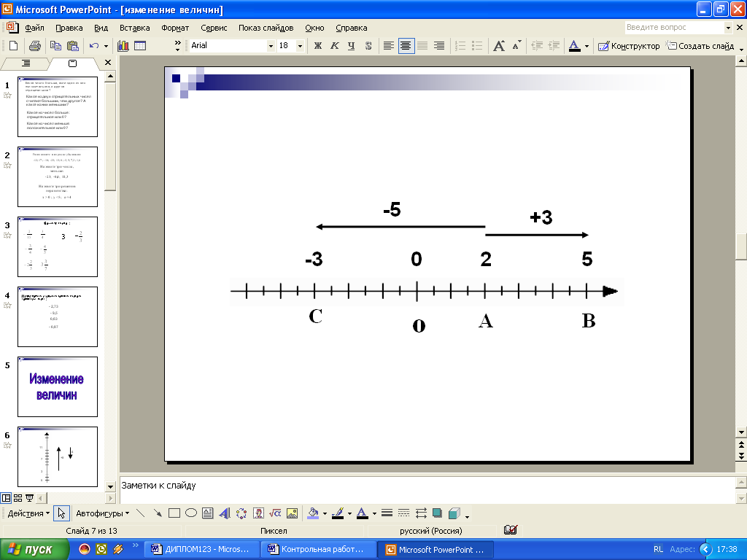Apply line color with brush icon
This screenshot has width=747, height=560.
point(338,513)
